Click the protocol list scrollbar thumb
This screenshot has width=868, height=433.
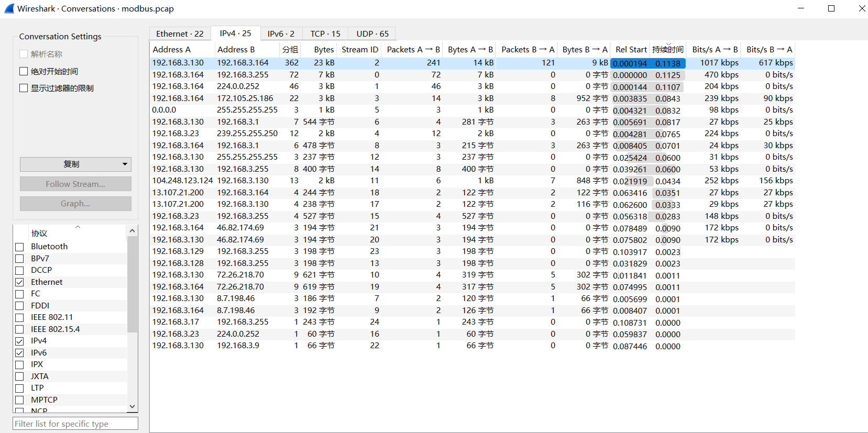click(x=132, y=284)
